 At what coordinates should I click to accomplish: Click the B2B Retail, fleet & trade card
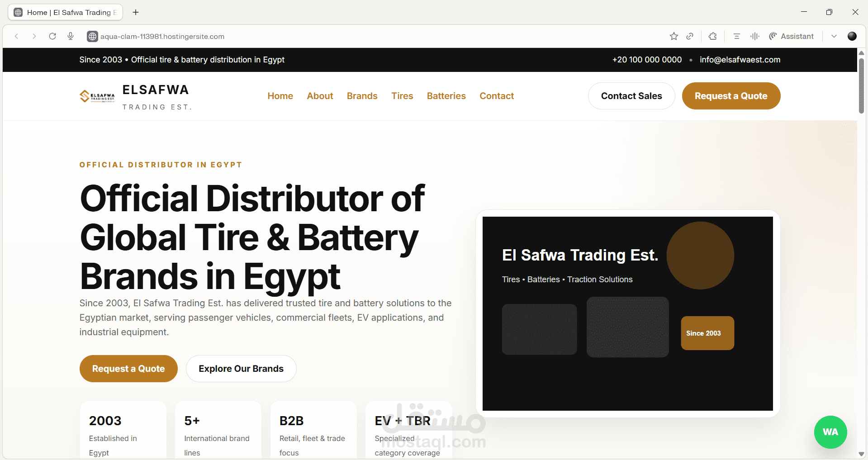(313, 430)
